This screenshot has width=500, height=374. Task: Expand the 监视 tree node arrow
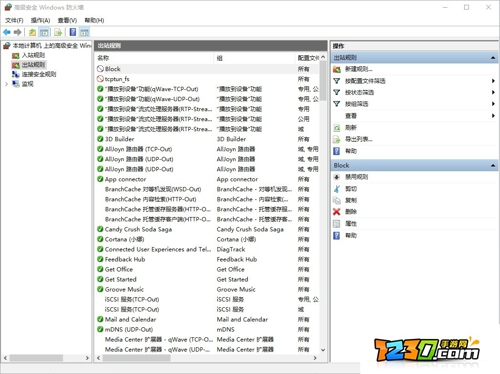6,84
